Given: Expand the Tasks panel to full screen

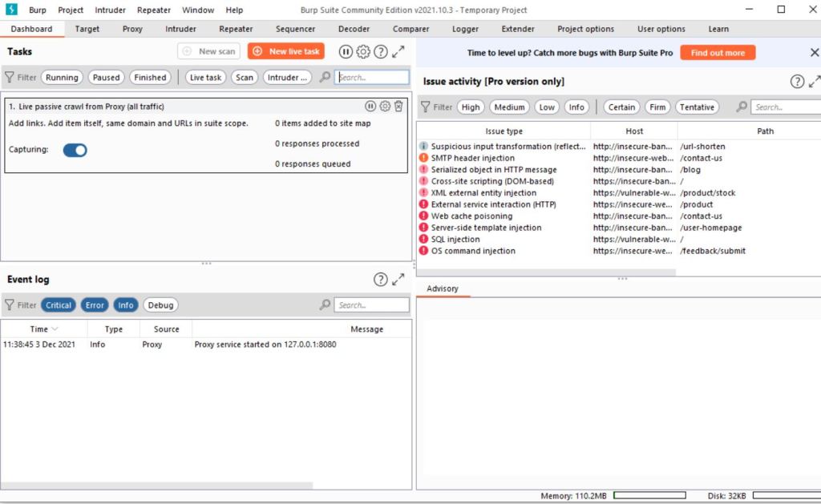Looking at the screenshot, I should [x=399, y=51].
